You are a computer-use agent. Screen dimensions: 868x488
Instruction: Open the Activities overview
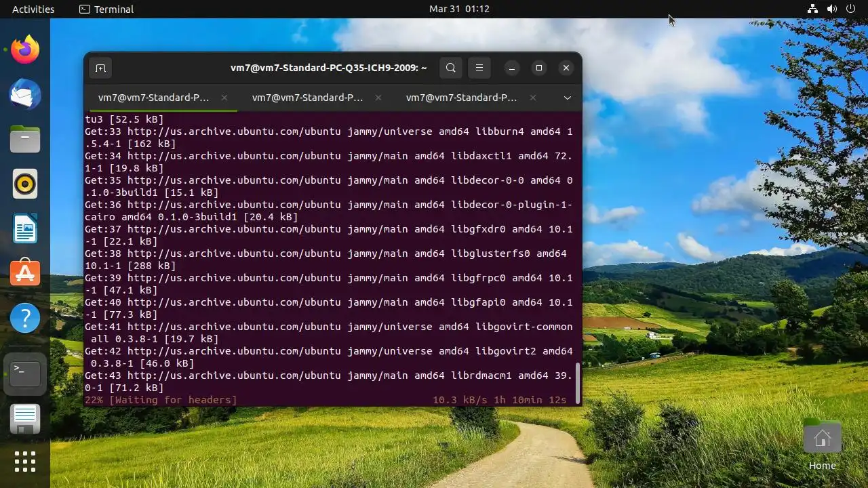33,9
